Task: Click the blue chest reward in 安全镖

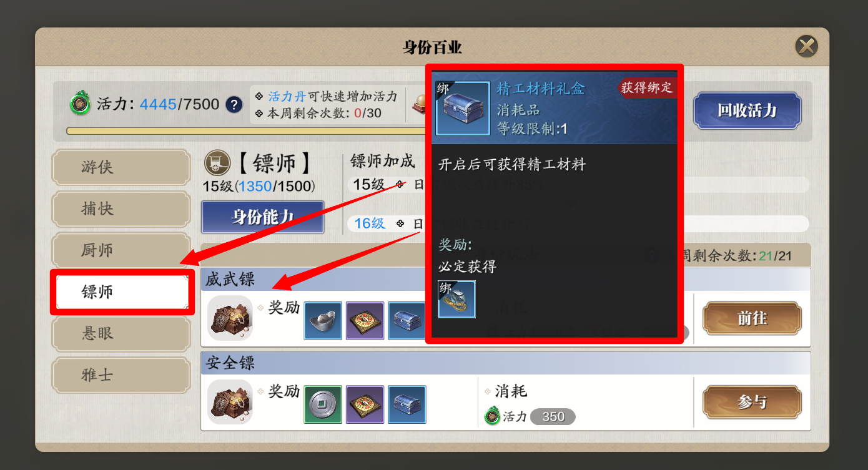Action: pos(407,404)
